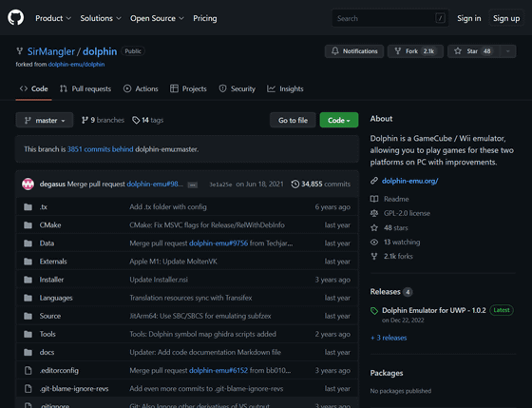532x408 pixels.
Task: Click the folder icon for CMake
Action: click(28, 225)
